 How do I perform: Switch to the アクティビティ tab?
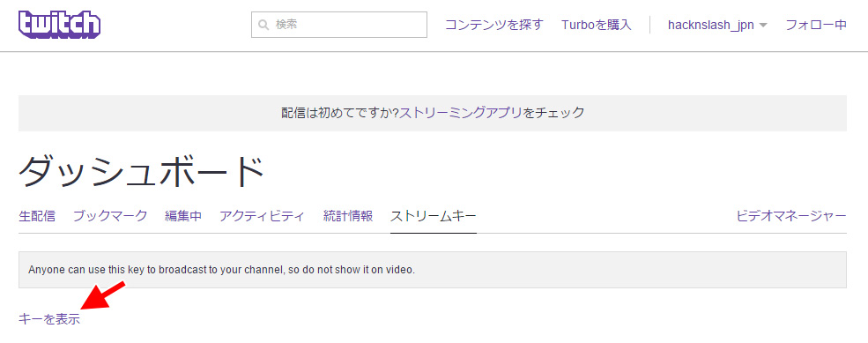262,216
